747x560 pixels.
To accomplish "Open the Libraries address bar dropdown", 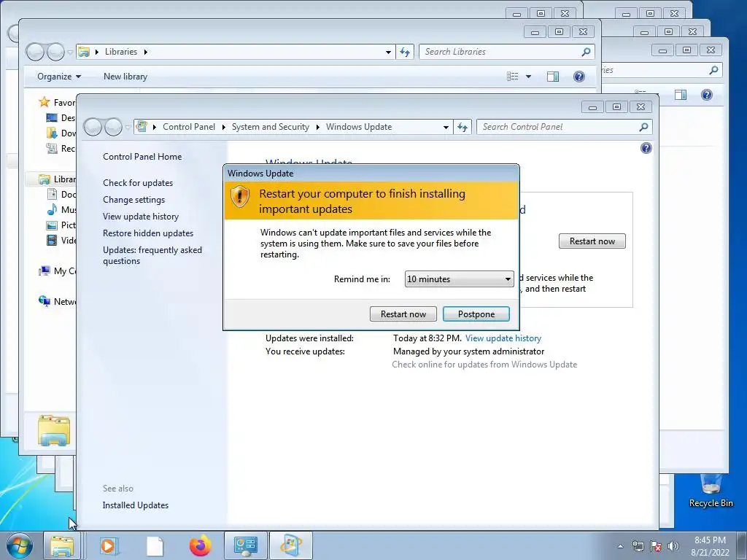I will coord(388,52).
